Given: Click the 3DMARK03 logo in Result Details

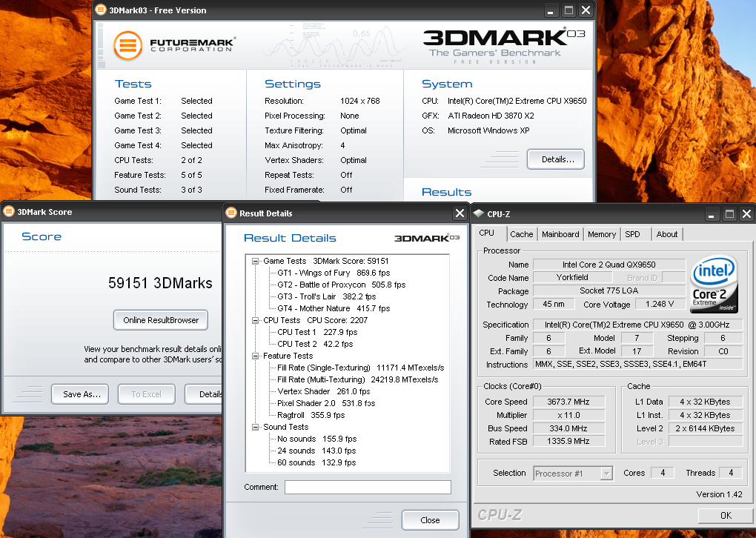Looking at the screenshot, I should pyautogui.click(x=427, y=238).
